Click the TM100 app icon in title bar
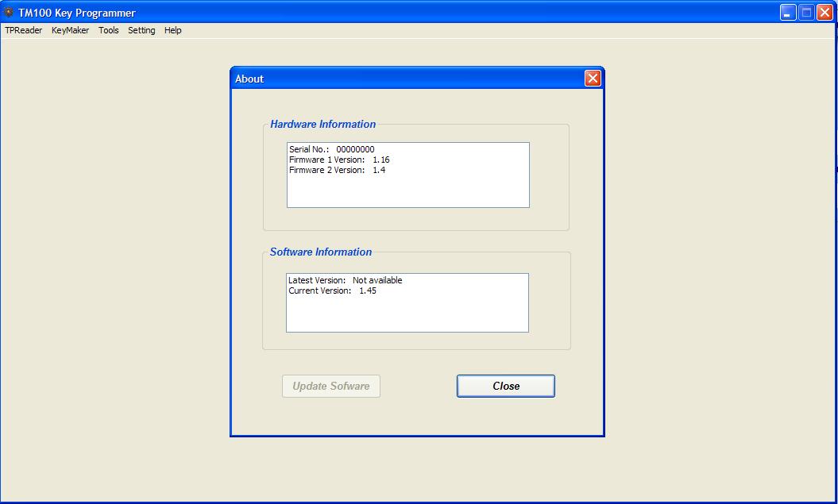Image resolution: width=838 pixels, height=504 pixels. [x=8, y=12]
